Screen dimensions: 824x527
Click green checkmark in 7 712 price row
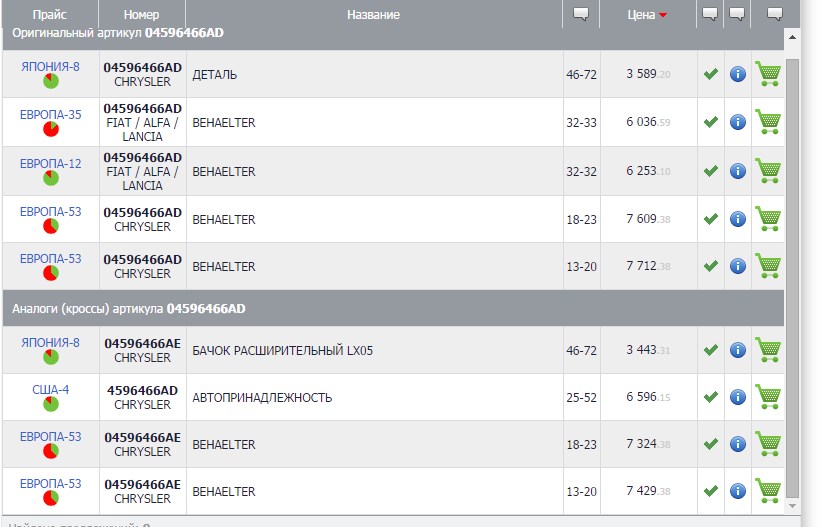(x=710, y=266)
